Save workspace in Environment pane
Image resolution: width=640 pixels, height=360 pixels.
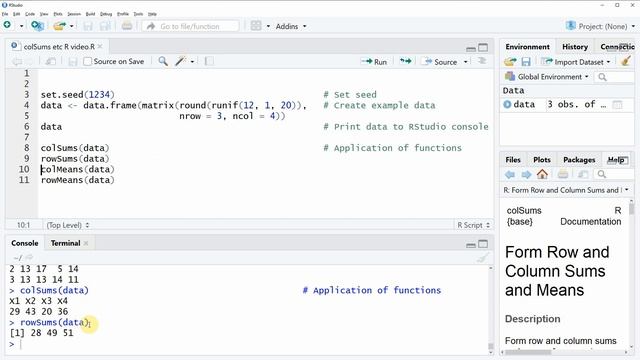[526, 62]
